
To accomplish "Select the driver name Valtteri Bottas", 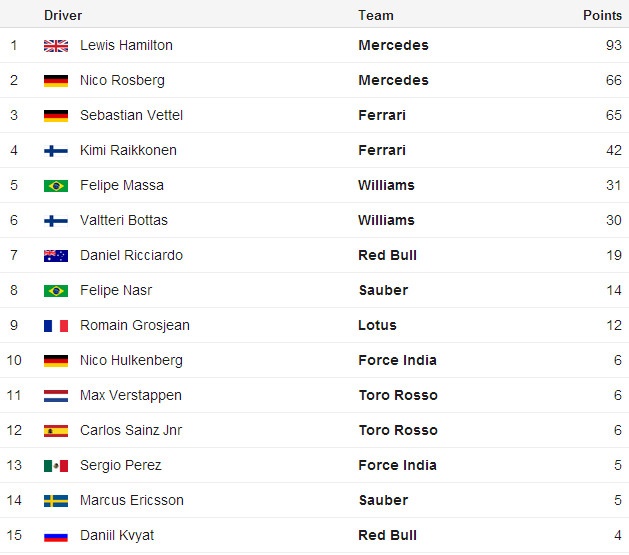I will point(124,220).
